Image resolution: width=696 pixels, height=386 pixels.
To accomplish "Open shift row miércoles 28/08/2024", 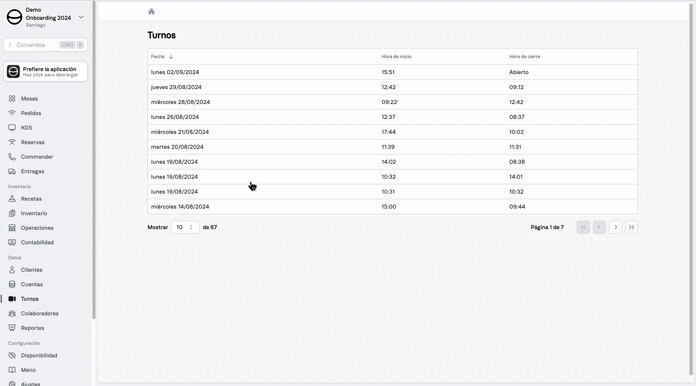I will coord(392,102).
